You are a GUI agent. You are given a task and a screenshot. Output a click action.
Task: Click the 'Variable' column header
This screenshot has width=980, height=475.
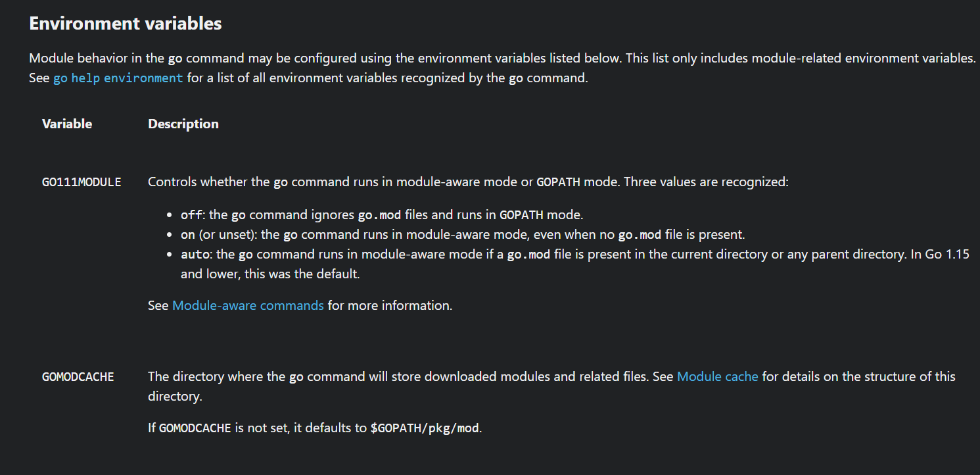coord(67,124)
